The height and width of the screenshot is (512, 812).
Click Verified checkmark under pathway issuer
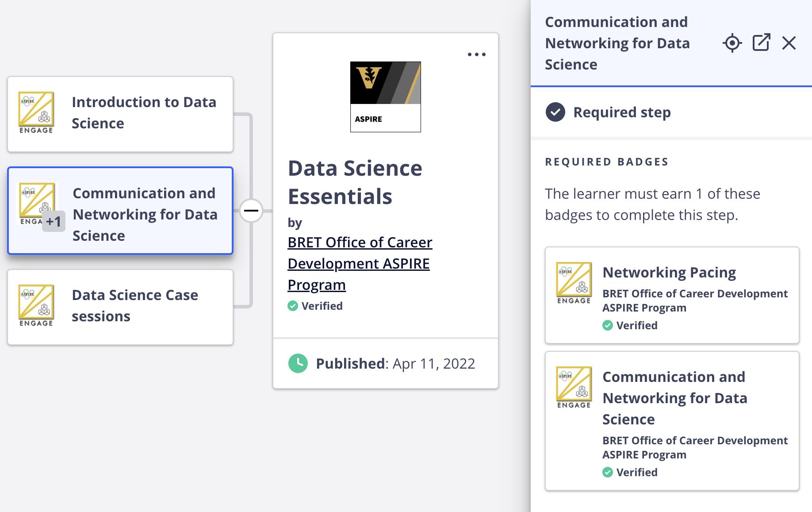(x=293, y=306)
